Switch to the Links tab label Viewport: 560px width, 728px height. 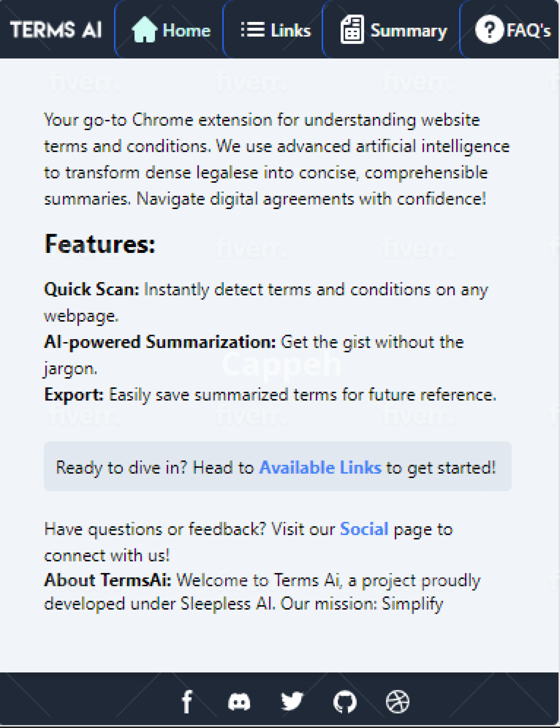click(291, 31)
